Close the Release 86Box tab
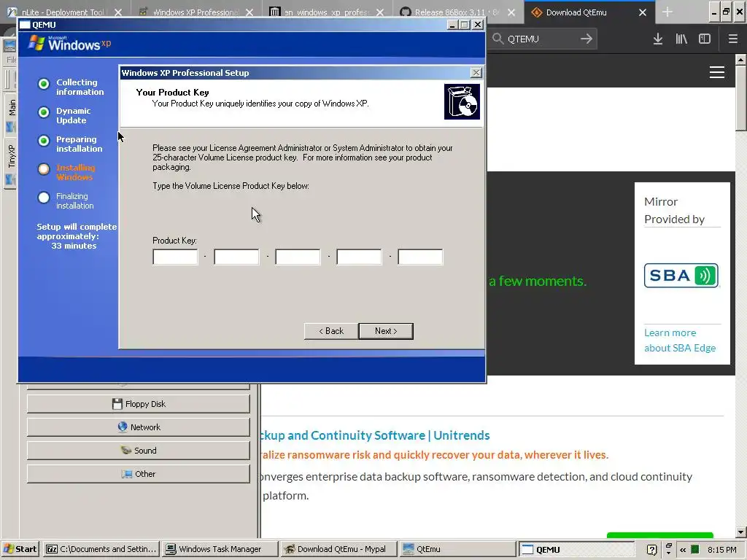The image size is (747, 560). click(x=511, y=12)
